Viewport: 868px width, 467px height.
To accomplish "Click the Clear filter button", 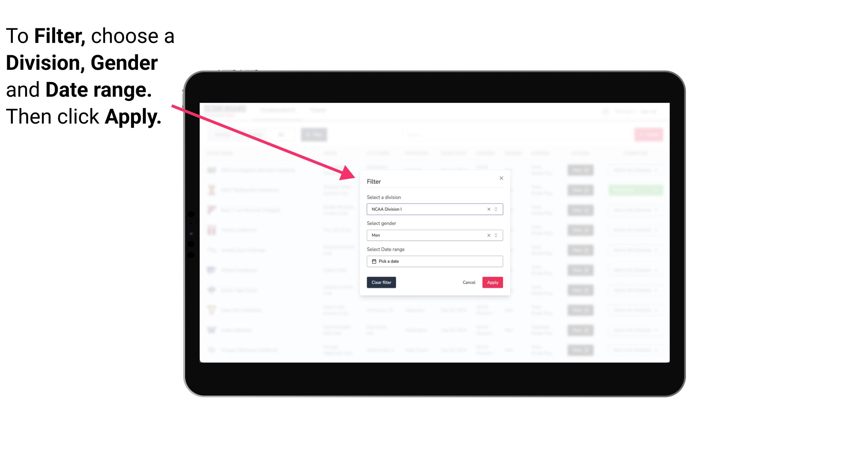I will [381, 283].
